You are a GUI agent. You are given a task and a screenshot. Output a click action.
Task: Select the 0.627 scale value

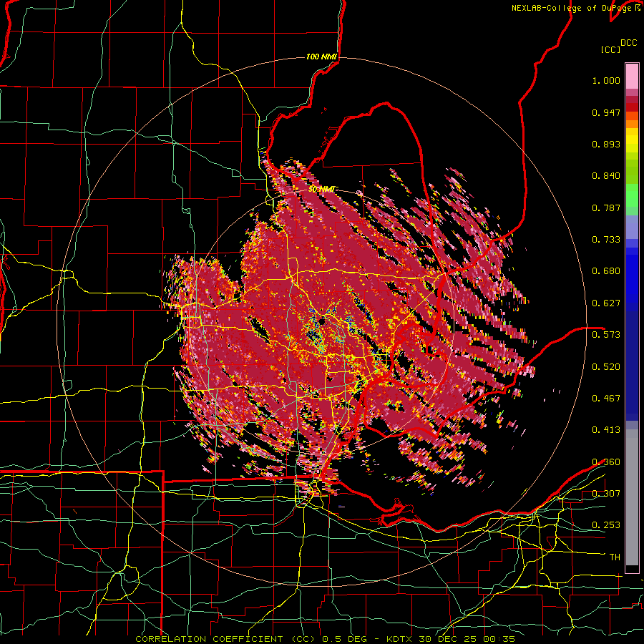606,303
